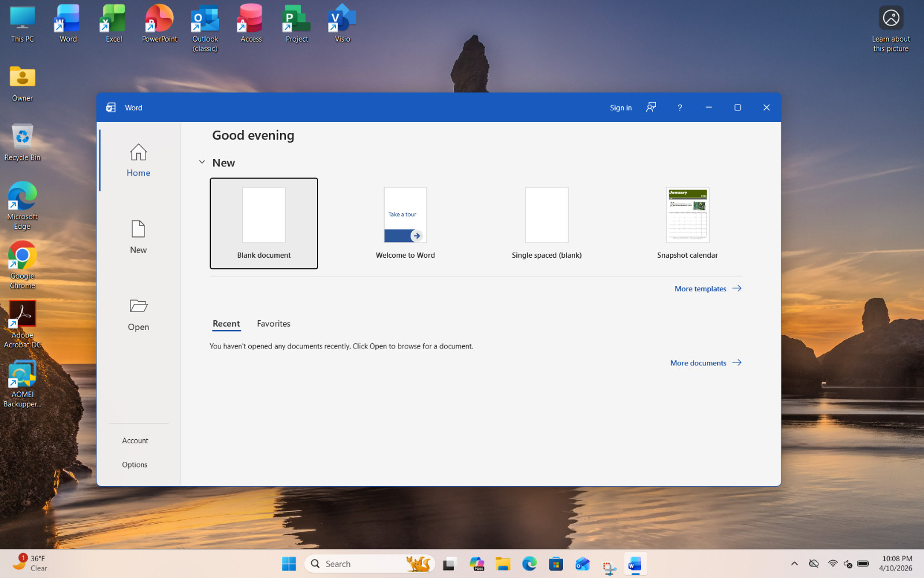Screen dimensions: 924x578
Task: Click the taskbar Search box
Action: coord(370,564)
